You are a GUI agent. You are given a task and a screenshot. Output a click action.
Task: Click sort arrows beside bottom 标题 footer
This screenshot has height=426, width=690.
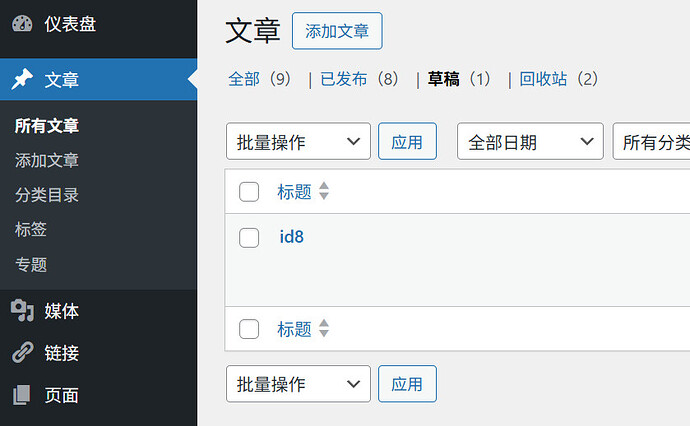[x=323, y=329]
